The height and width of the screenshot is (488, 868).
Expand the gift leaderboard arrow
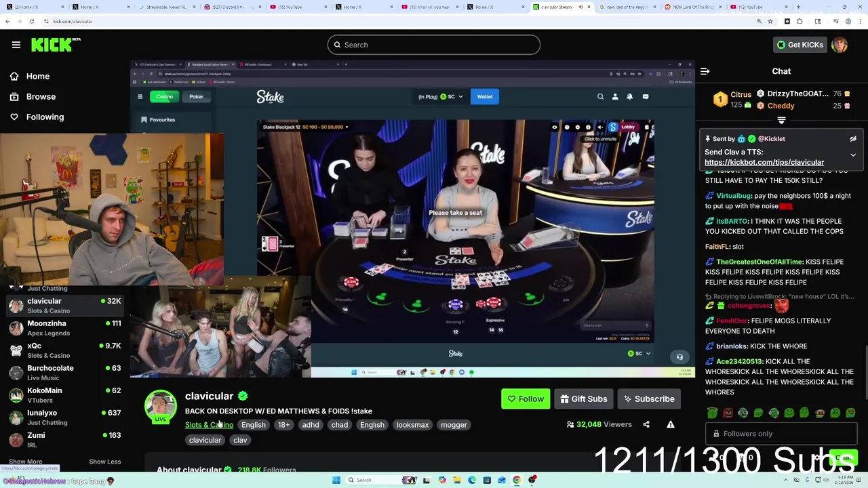point(781,121)
